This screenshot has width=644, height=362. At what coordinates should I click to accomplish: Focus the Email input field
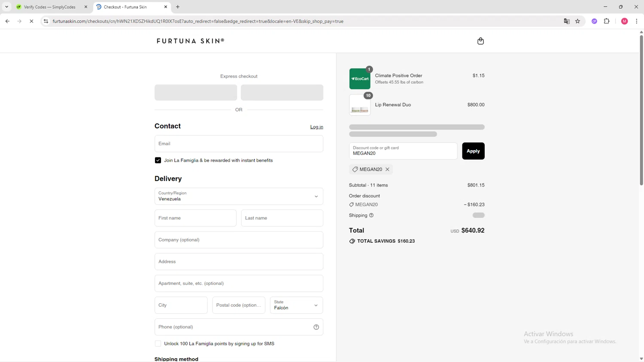(239, 144)
